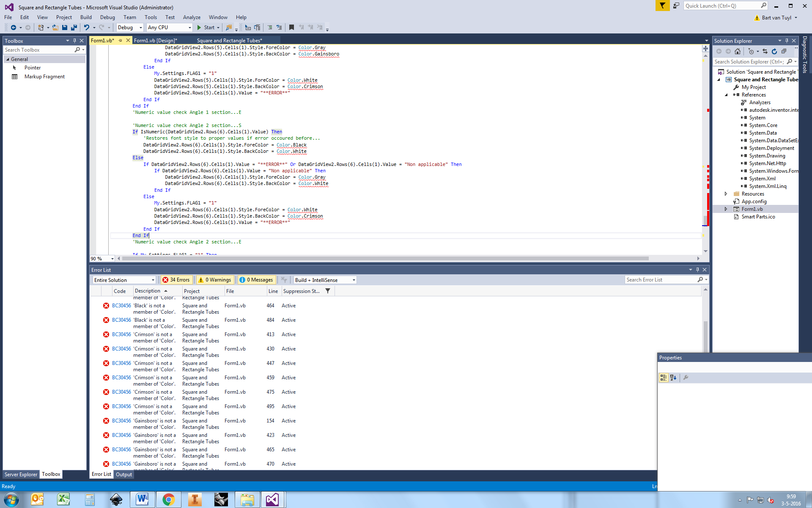Screen dimensions: 812x508
Task: Open the Debug configuration dropdown
Action: point(130,28)
